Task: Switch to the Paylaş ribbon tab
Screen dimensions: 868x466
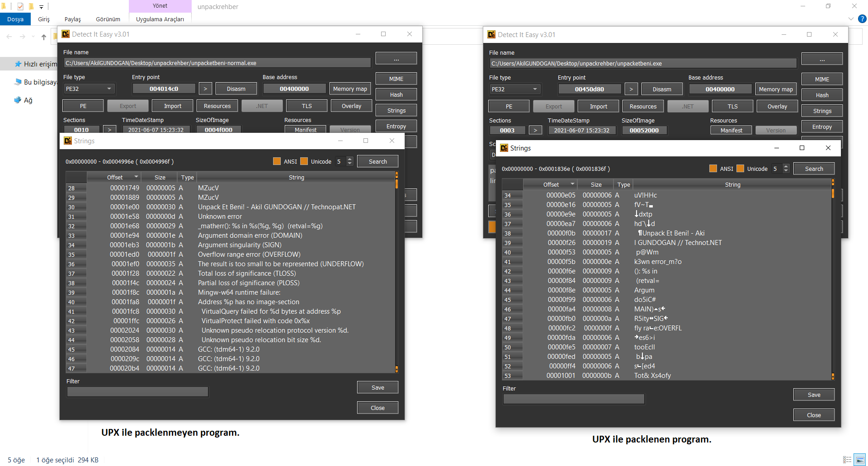Action: click(73, 19)
